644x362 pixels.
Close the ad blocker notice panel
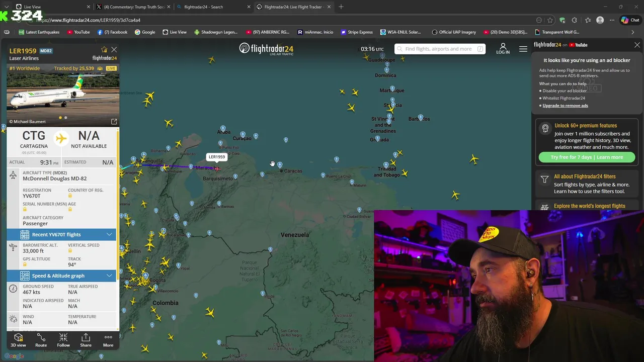(x=637, y=45)
